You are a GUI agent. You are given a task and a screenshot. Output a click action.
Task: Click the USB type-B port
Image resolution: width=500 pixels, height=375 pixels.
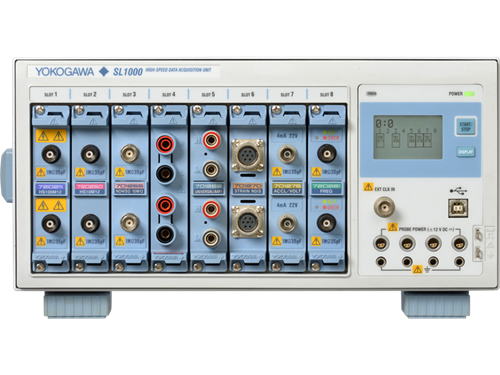(x=458, y=208)
